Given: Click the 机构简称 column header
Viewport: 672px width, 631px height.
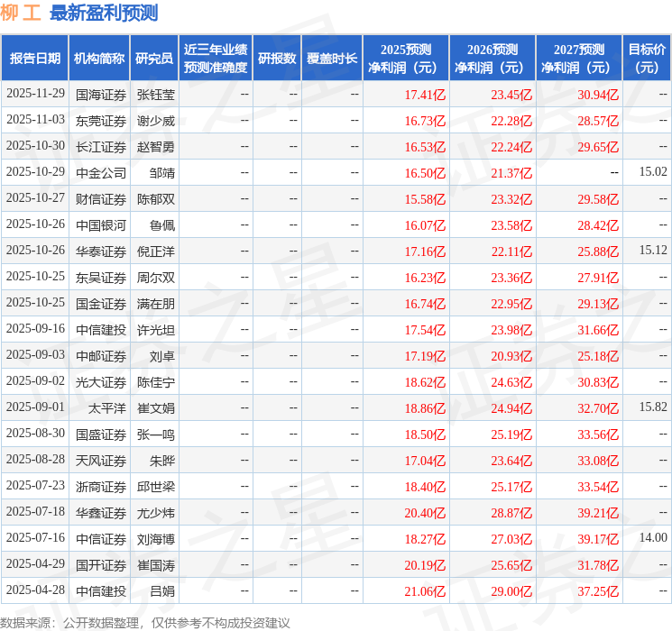Looking at the screenshot, I should click(x=99, y=58).
